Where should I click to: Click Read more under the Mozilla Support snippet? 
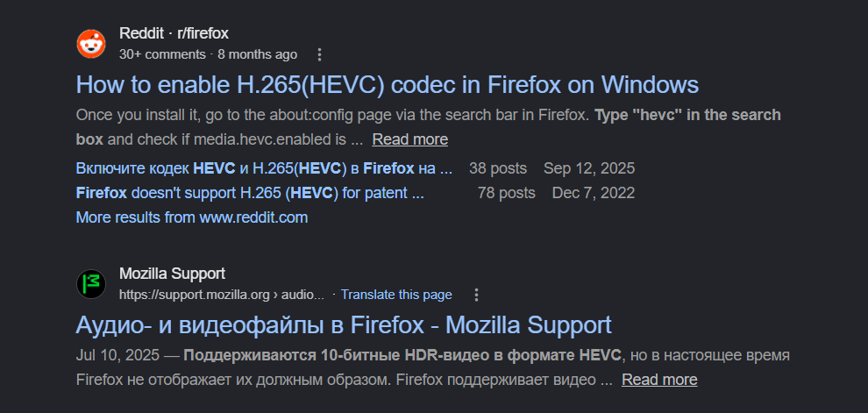[x=659, y=380]
